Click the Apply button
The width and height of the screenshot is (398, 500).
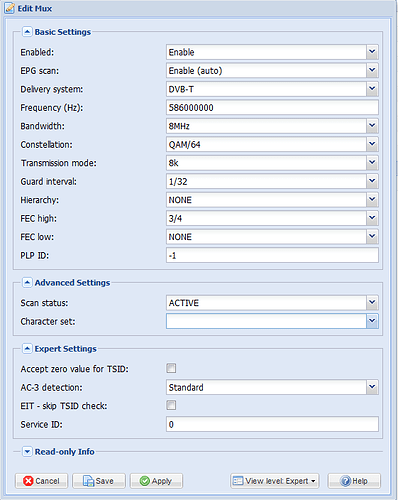click(156, 481)
